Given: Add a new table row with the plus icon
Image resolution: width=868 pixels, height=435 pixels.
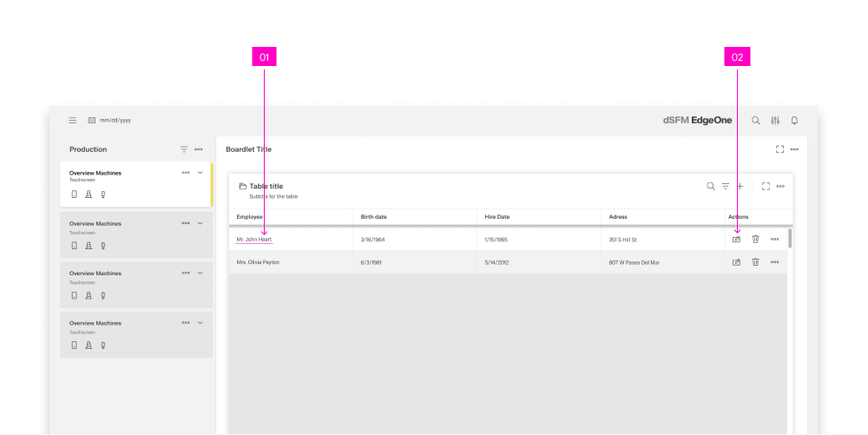Looking at the screenshot, I should 740,186.
